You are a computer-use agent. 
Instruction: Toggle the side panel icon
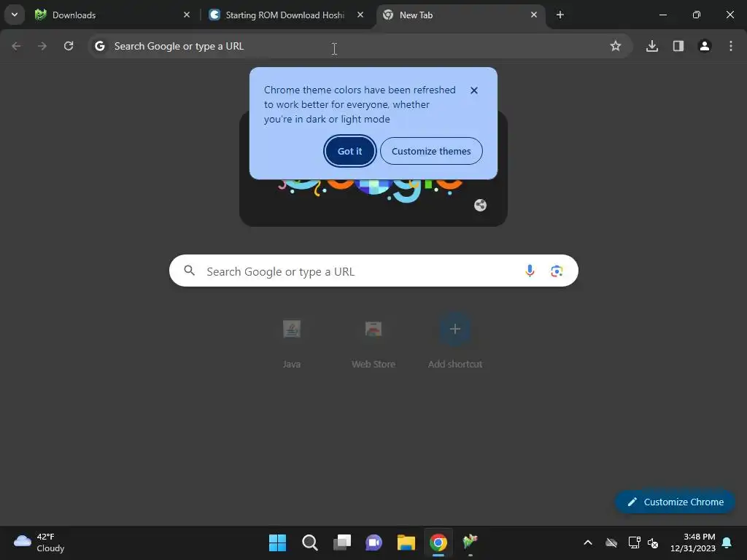coord(678,46)
